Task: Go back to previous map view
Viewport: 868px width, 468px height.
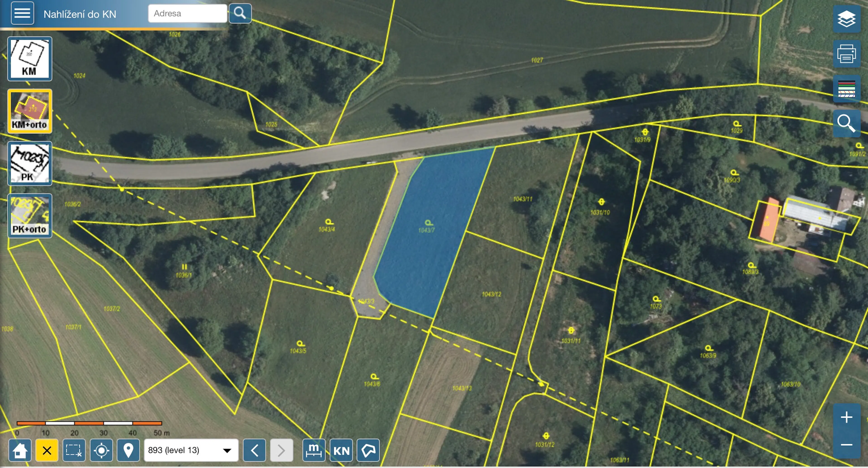Action: tap(254, 450)
